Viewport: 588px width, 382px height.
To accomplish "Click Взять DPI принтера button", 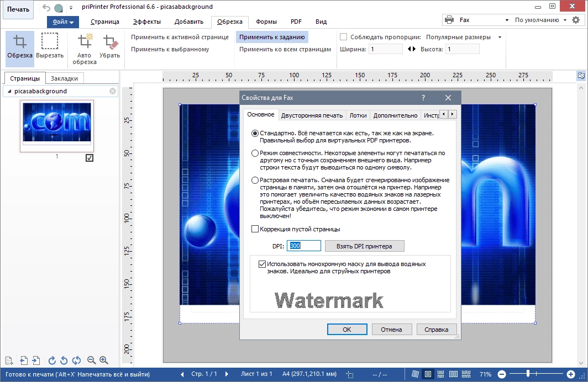I will pos(365,246).
